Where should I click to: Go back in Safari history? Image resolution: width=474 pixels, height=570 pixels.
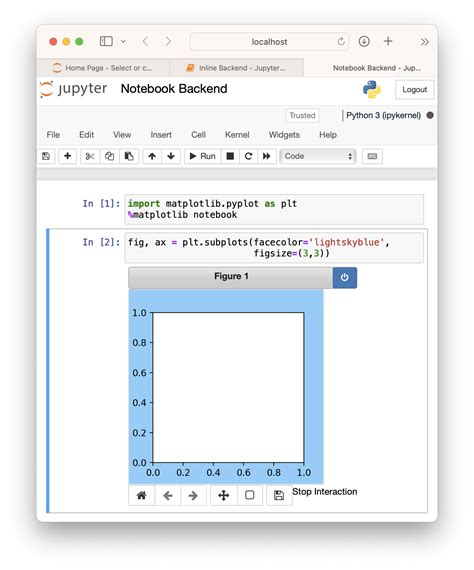(x=146, y=41)
